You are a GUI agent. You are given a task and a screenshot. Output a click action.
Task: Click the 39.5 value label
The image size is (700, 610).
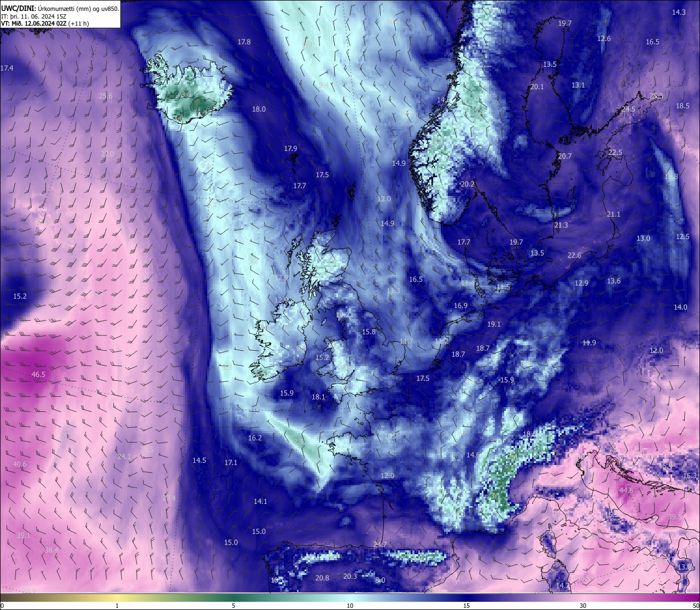675,517
